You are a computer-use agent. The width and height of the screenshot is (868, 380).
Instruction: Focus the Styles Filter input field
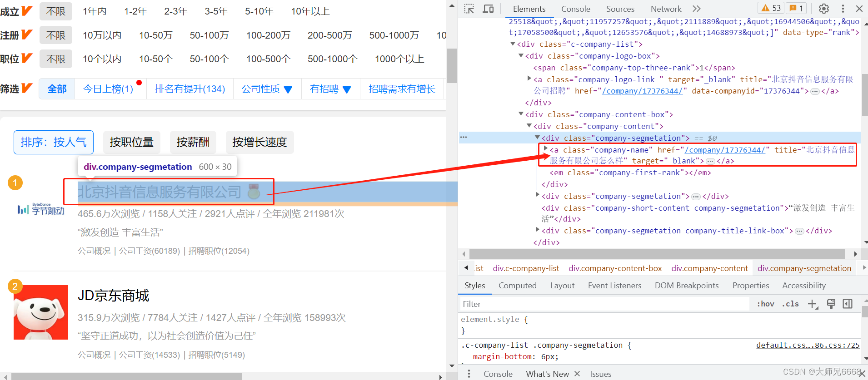[604, 304]
